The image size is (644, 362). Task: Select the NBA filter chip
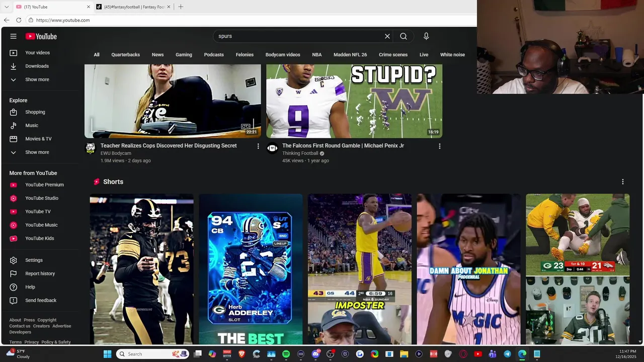pos(317,55)
